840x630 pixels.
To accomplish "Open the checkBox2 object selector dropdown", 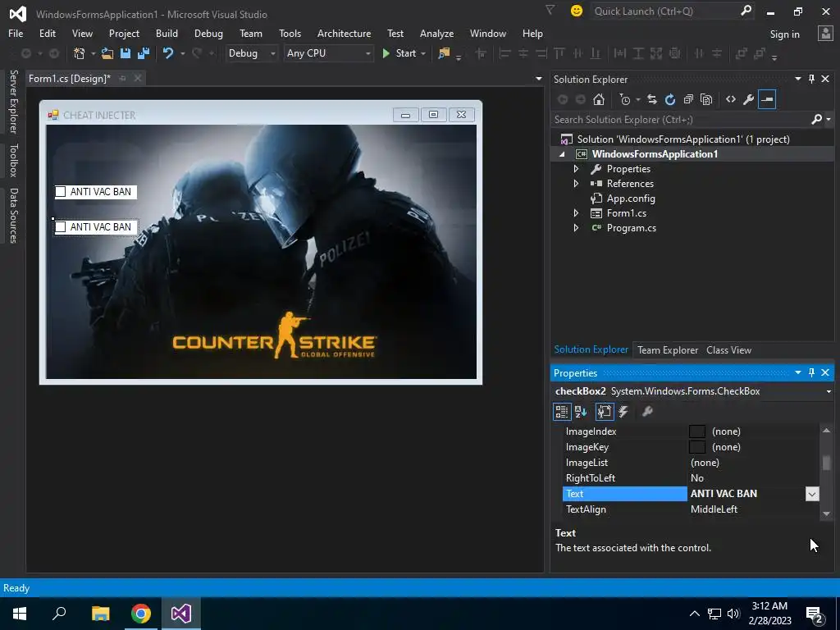I will tap(829, 391).
